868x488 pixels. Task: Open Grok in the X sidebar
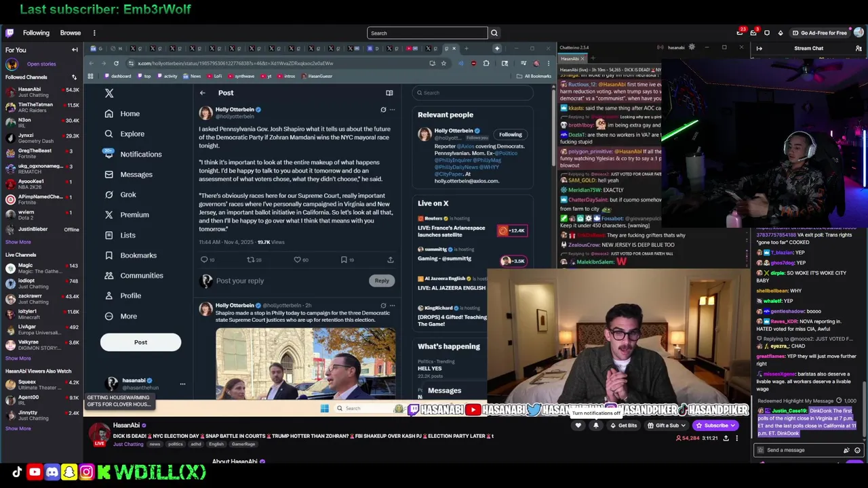(x=120, y=195)
